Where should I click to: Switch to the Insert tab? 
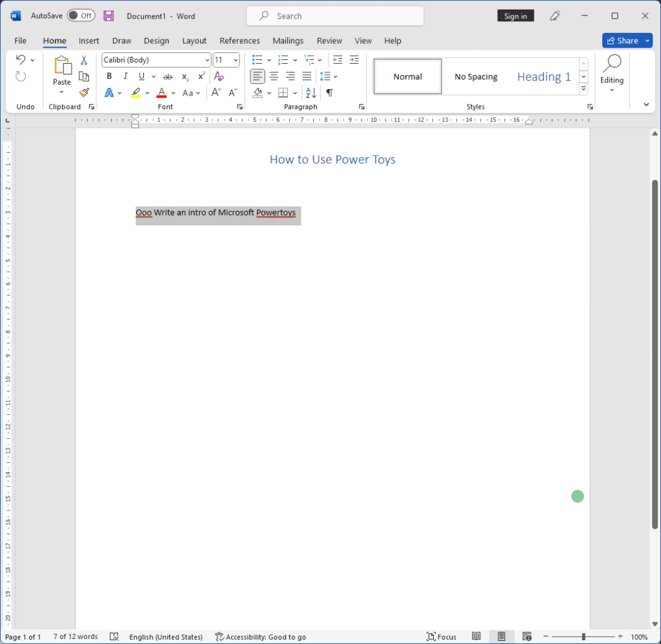pyautogui.click(x=89, y=41)
